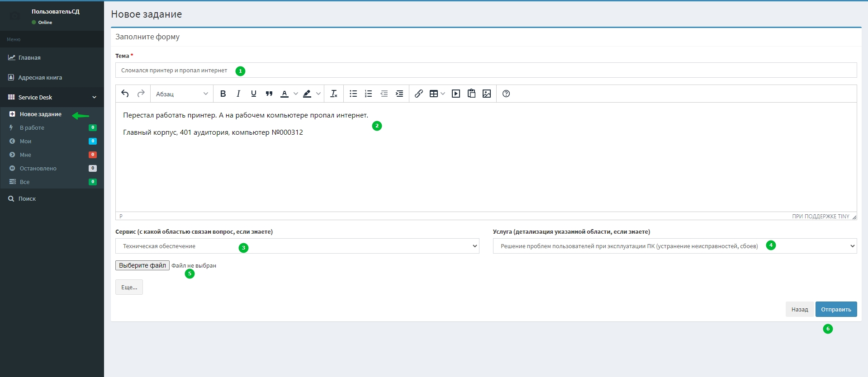
Task: Click the undo arrow icon
Action: 125,94
